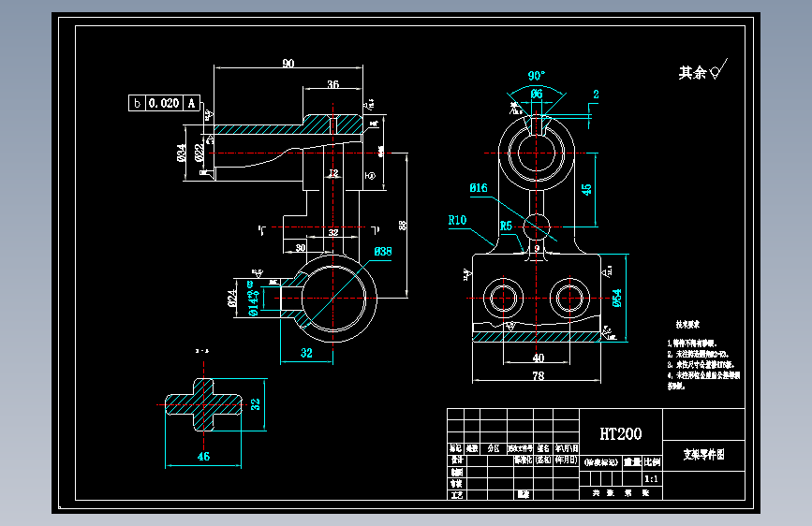
Task: Click the "78" overall width dimension
Action: (x=539, y=376)
